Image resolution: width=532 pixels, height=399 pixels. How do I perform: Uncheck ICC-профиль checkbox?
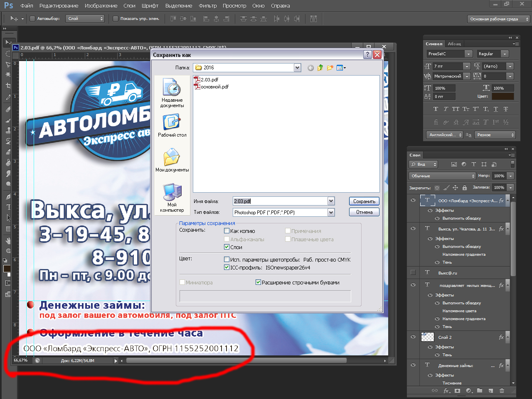coord(227,267)
